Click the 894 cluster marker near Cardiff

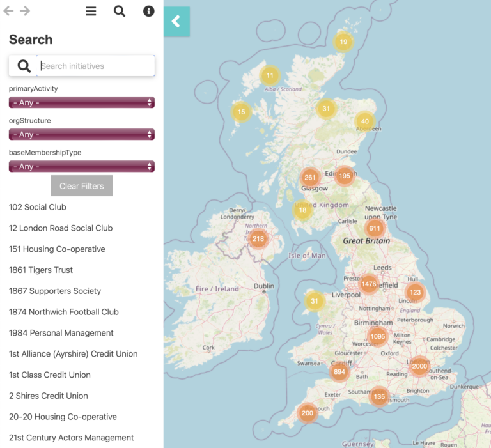tap(339, 372)
